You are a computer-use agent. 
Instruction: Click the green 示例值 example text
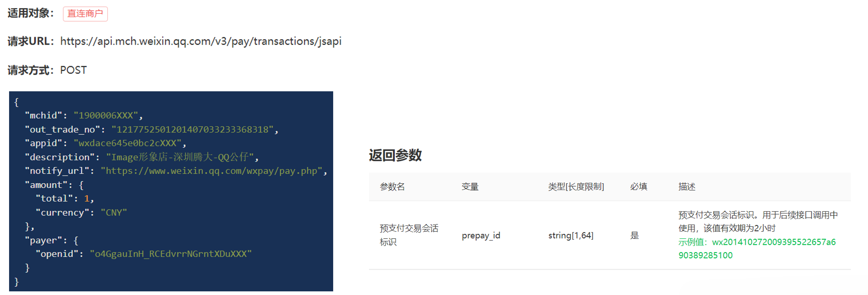756,242
